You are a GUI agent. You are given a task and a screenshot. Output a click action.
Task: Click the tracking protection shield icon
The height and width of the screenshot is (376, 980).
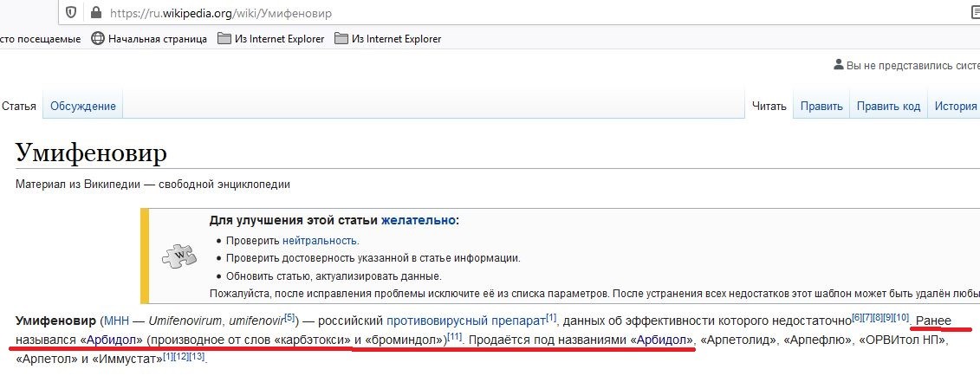tap(71, 12)
